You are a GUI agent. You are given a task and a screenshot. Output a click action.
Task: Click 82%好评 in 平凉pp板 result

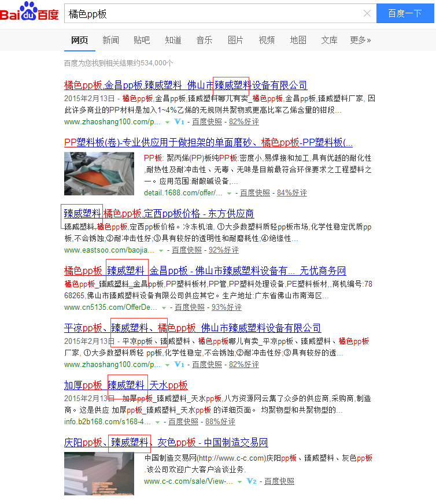click(x=243, y=365)
